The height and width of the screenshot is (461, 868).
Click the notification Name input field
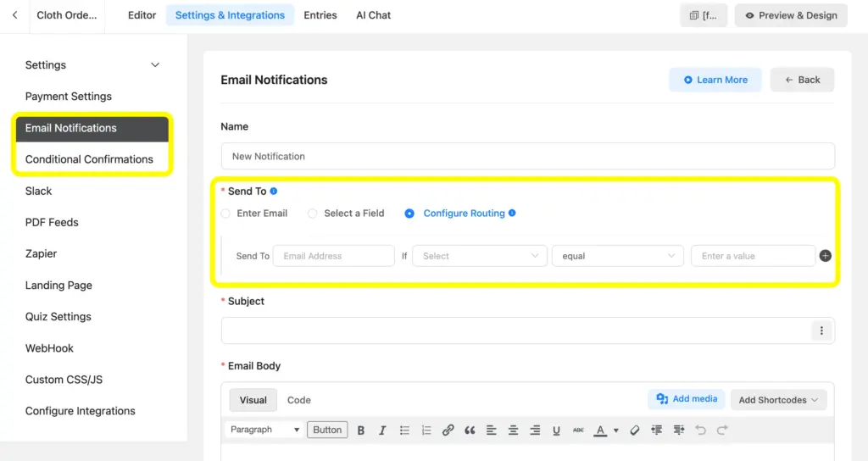(x=527, y=156)
